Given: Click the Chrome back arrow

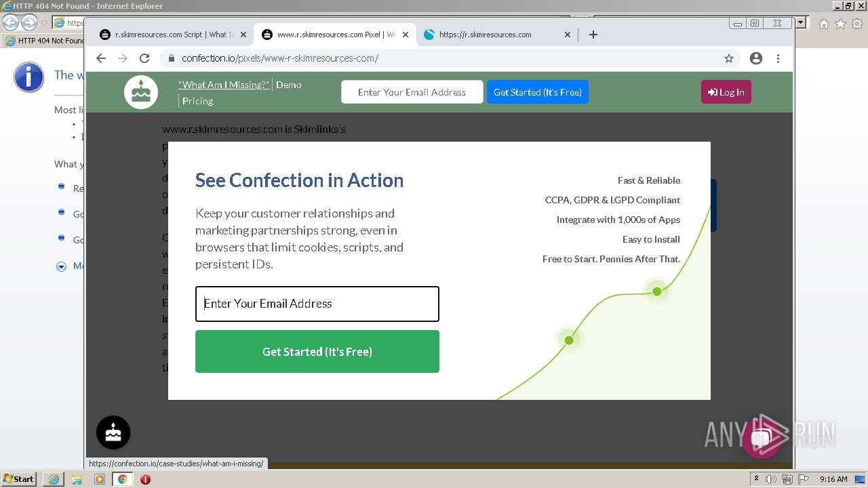Looking at the screenshot, I should point(101,58).
